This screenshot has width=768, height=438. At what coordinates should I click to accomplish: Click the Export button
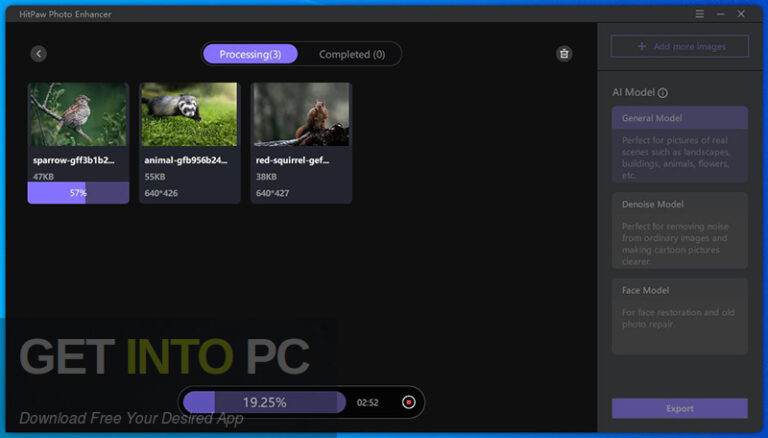[679, 408]
